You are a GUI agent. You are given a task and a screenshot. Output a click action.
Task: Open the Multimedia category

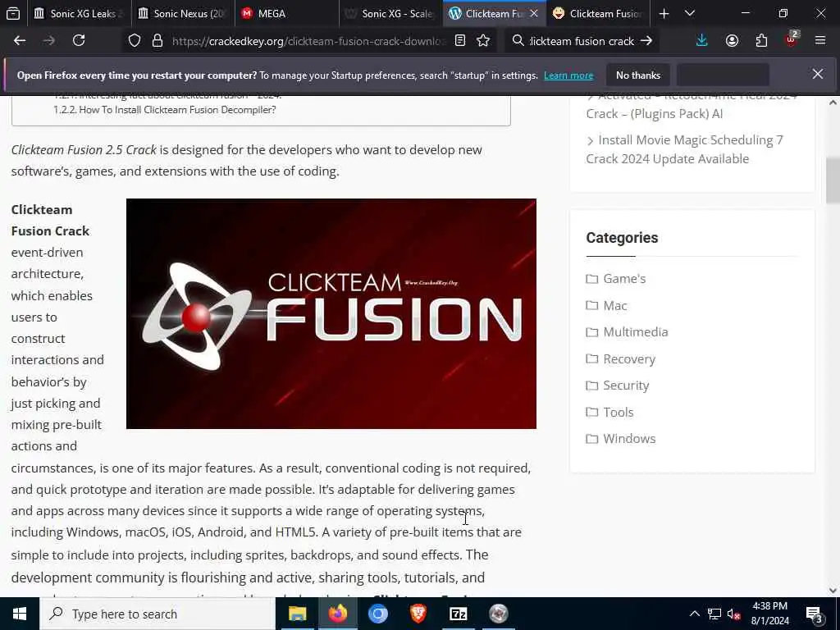tap(636, 331)
